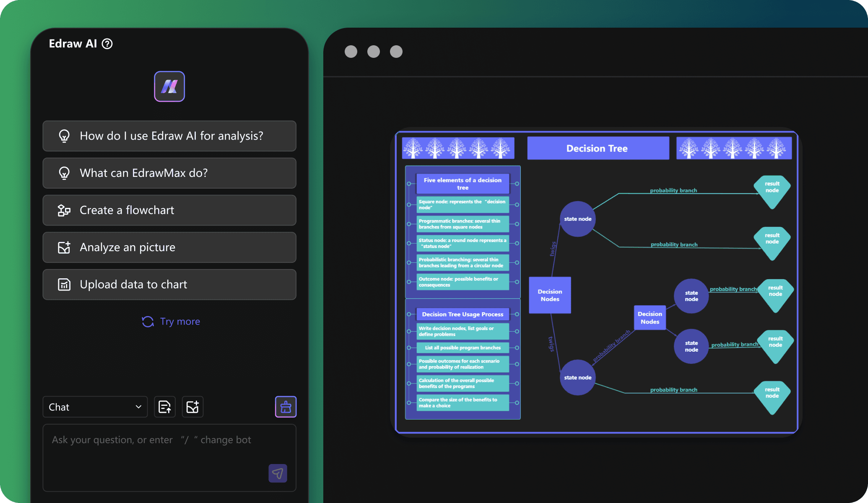This screenshot has height=503, width=868.
Task: Click the add image icon near Chat
Action: pos(192,407)
